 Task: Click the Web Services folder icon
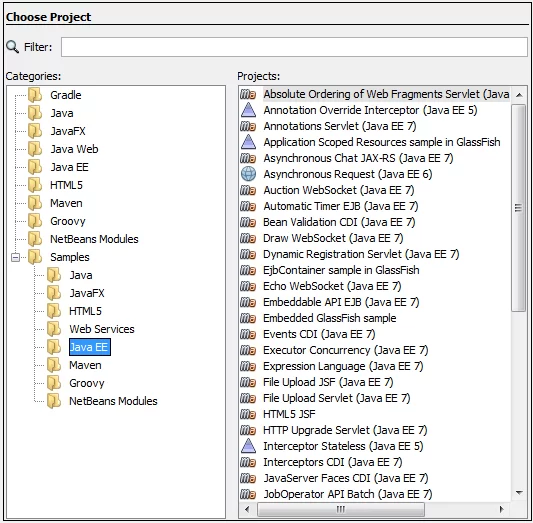(x=54, y=329)
